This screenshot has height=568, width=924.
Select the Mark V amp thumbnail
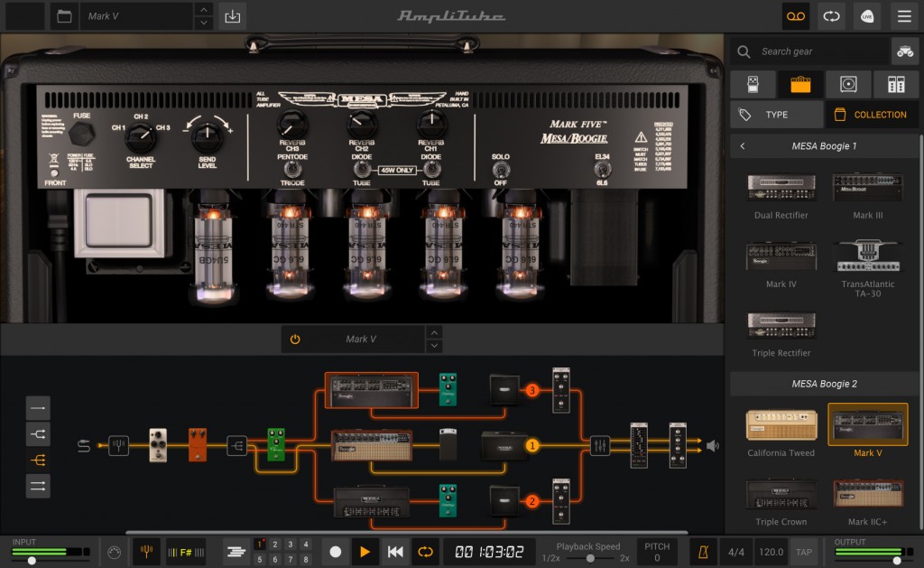coord(867,424)
